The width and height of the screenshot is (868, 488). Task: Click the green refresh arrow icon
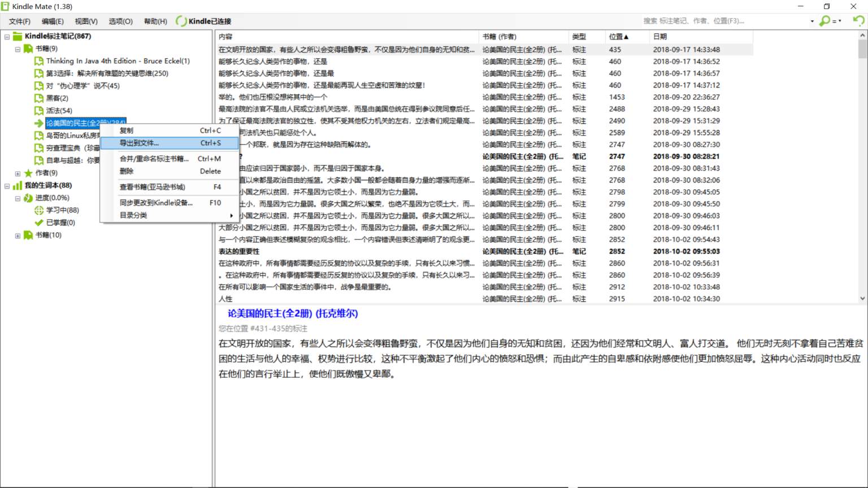[x=858, y=21]
